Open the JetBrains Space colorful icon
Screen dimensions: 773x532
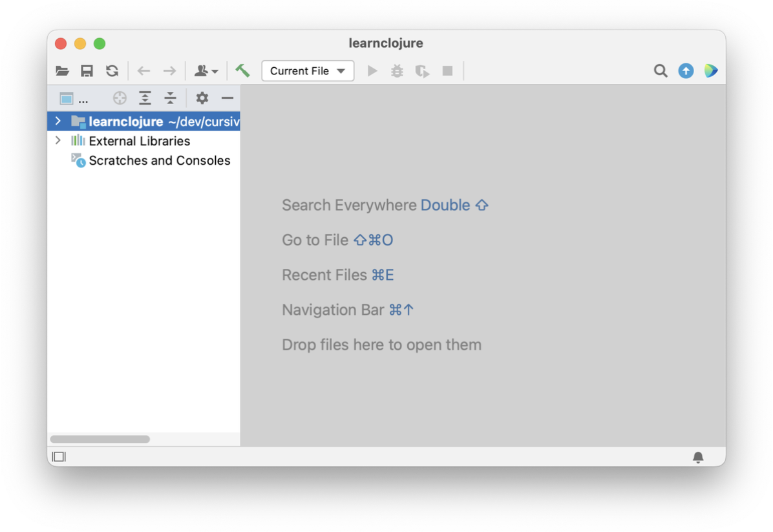(711, 71)
